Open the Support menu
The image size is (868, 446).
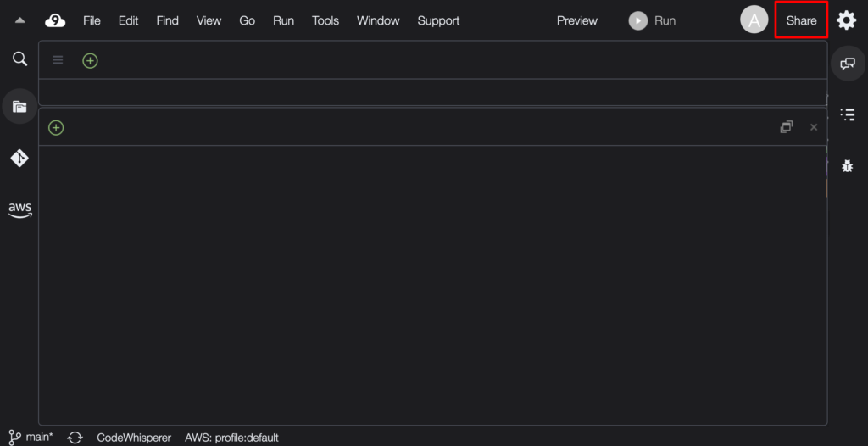pyautogui.click(x=438, y=21)
